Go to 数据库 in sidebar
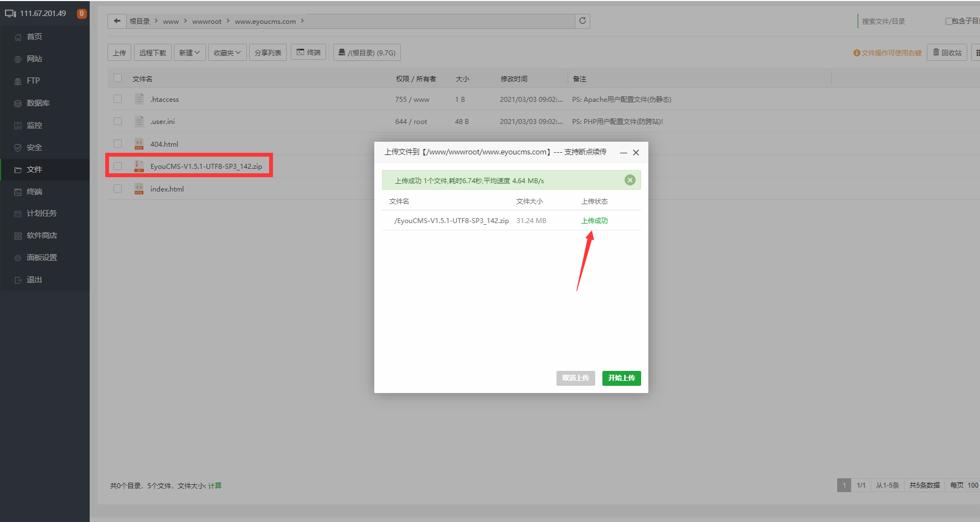The height and width of the screenshot is (522, 980). 38,103
